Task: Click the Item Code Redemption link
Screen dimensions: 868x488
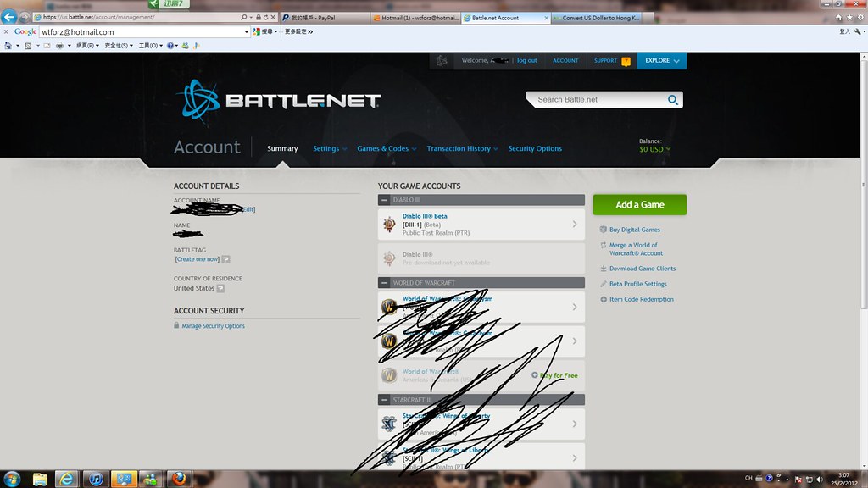Action: (641, 299)
